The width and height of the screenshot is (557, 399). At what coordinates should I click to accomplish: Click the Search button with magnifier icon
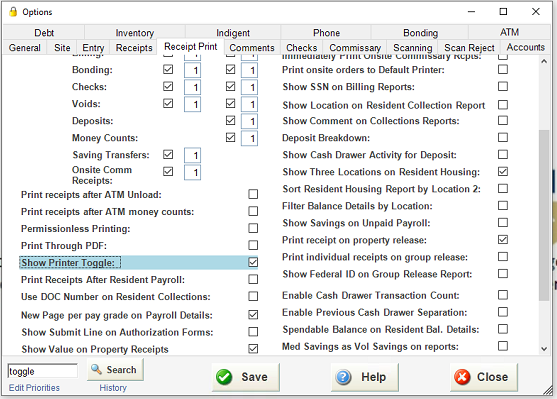tap(115, 370)
